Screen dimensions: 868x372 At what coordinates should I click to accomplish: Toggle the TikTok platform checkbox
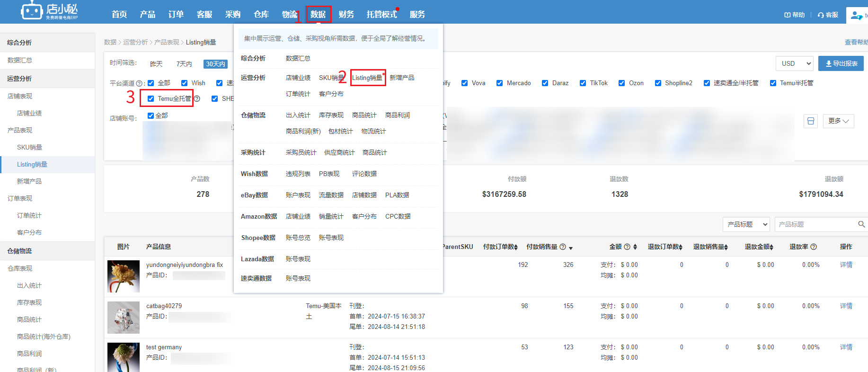pos(583,83)
